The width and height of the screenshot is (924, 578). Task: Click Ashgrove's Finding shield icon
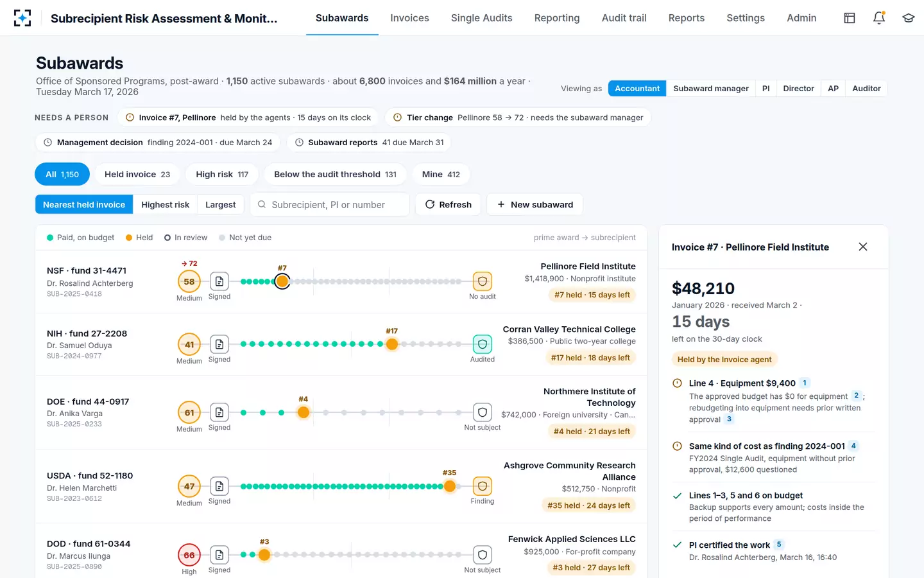[483, 486]
